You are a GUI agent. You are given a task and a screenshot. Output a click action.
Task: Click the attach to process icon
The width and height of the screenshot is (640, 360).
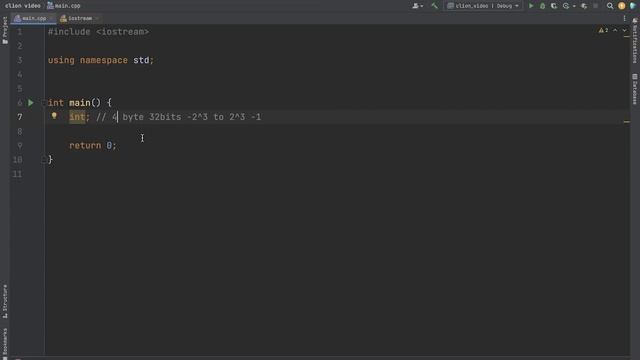pos(584,6)
